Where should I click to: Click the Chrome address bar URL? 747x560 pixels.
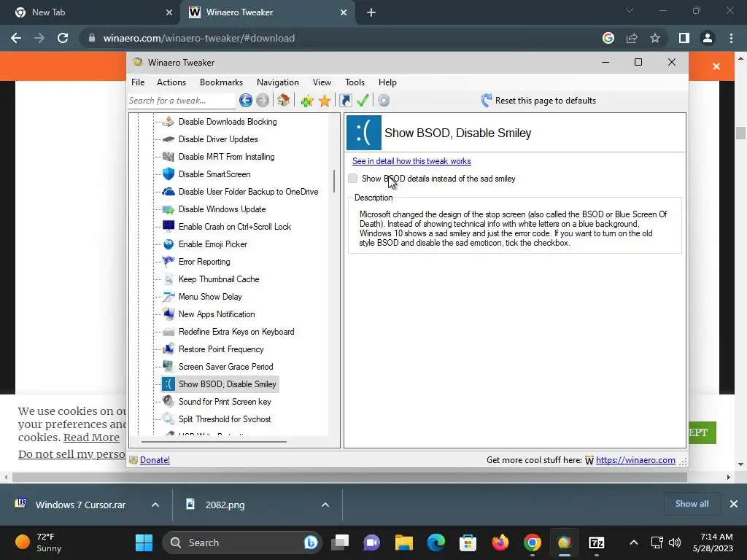pyautogui.click(x=199, y=38)
